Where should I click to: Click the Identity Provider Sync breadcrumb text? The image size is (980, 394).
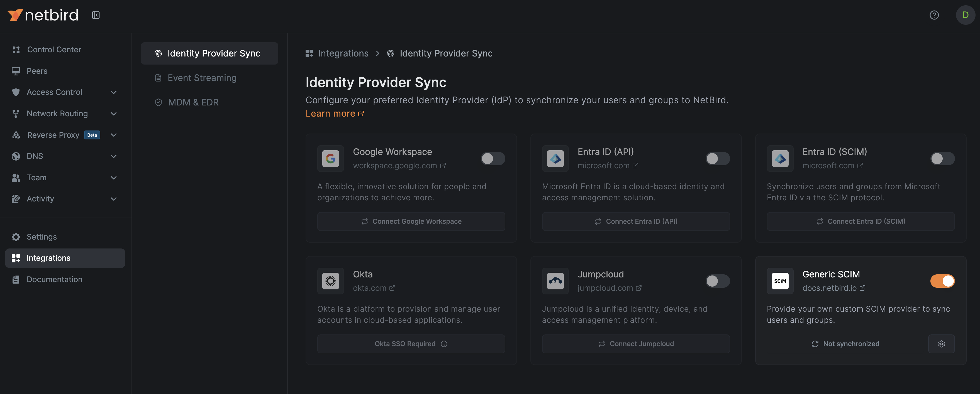pos(446,54)
